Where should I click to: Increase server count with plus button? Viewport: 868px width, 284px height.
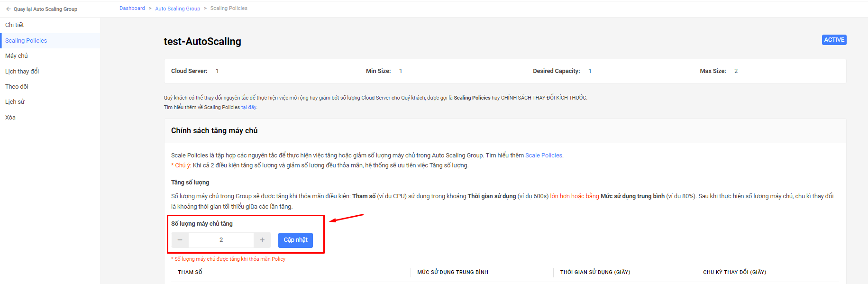click(x=262, y=240)
